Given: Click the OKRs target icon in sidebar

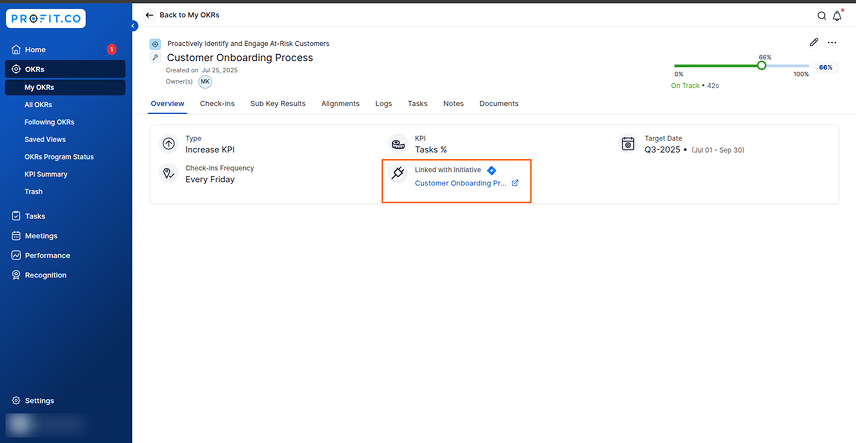Looking at the screenshot, I should tap(16, 69).
